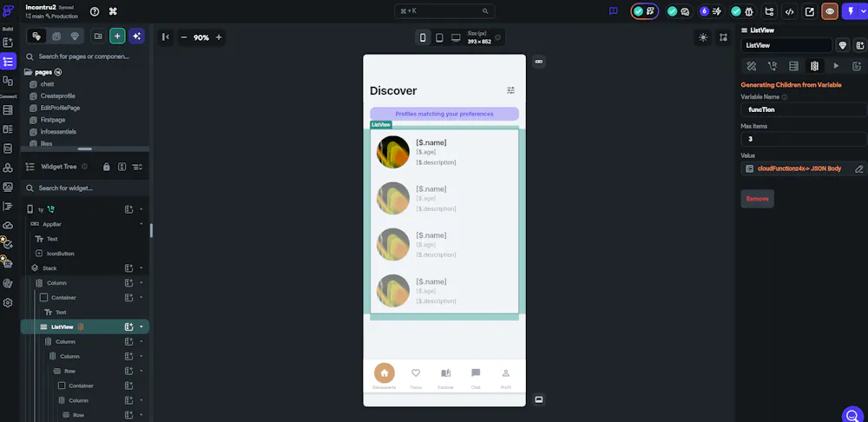
Task: Open the Media Assets sidebar icon
Action: (x=8, y=188)
